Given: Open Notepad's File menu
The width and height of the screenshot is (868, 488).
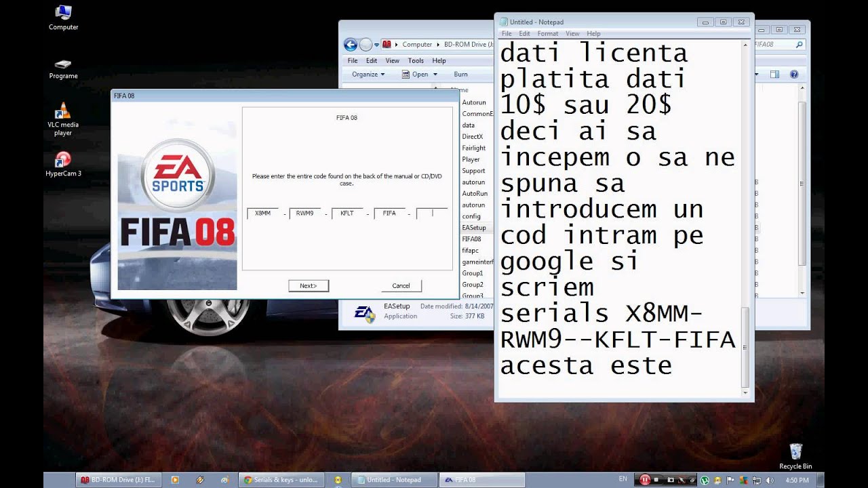Looking at the screenshot, I should click(507, 34).
